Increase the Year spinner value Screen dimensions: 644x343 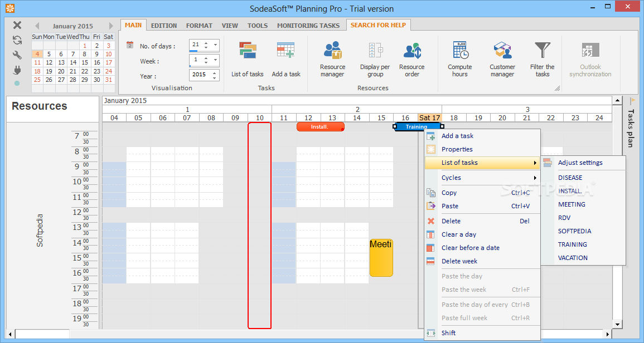coord(215,72)
